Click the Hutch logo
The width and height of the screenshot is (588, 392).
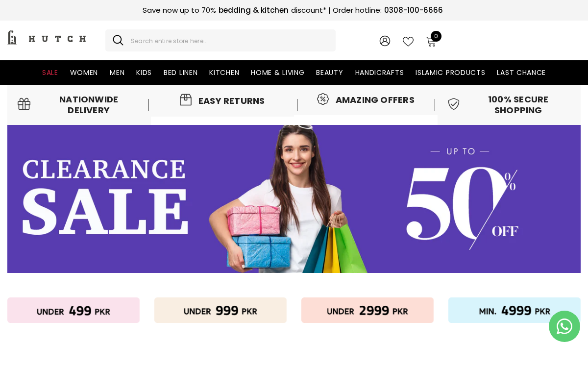47,38
